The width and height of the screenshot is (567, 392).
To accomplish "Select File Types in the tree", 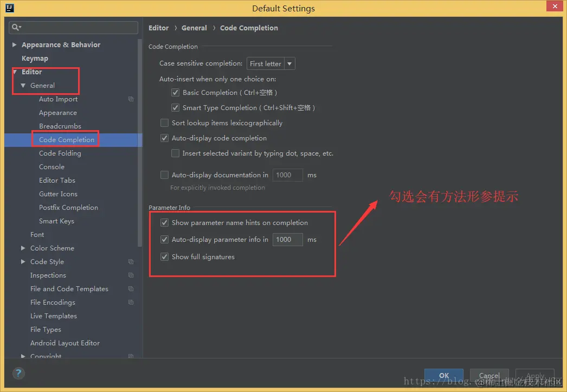I will (46, 330).
